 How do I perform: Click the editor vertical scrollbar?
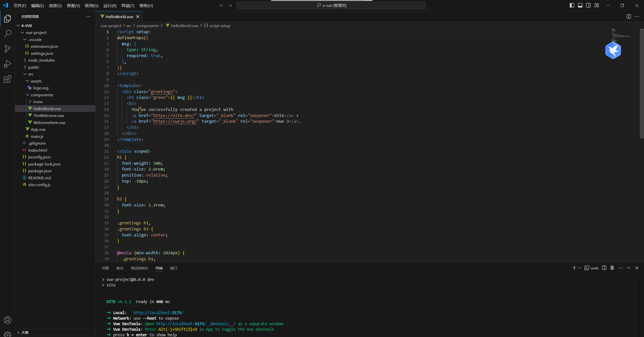pos(642,84)
